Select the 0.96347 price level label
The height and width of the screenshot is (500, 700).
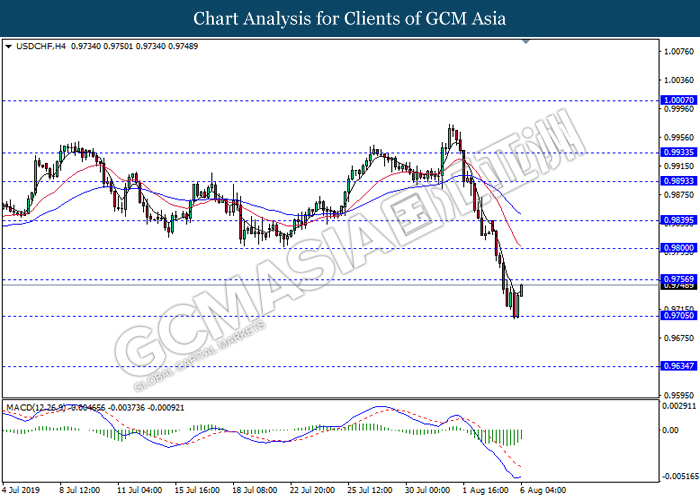coord(679,366)
